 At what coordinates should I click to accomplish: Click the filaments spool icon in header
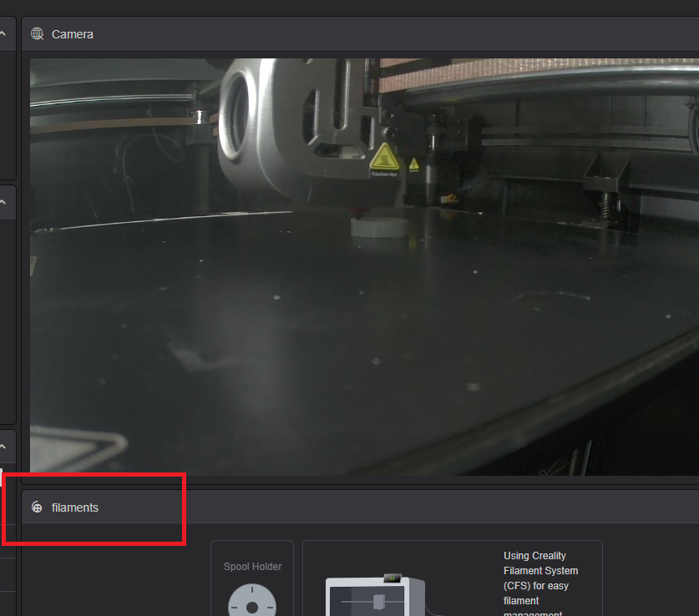[x=37, y=507]
